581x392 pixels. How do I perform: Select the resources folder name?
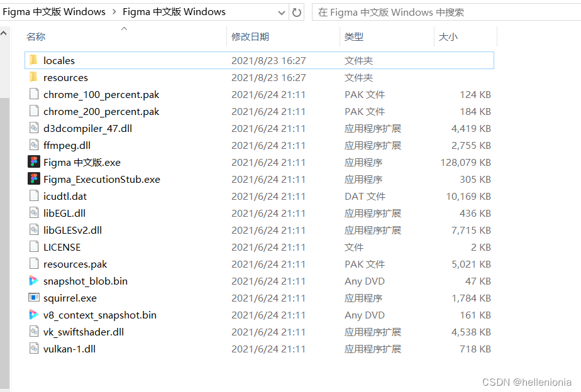(65, 77)
